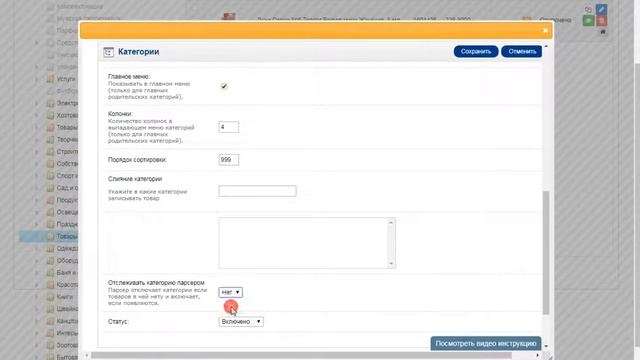
Task: Click the Колонки number field
Action: [229, 127]
